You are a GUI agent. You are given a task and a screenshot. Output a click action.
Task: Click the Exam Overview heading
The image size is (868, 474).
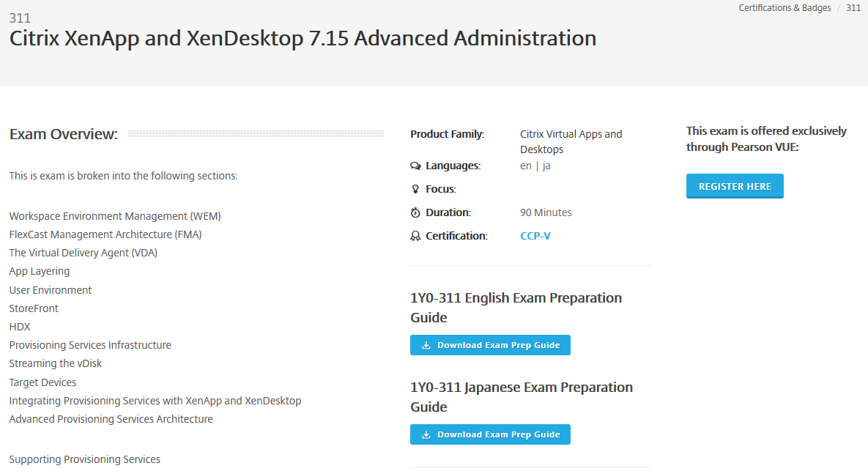click(64, 134)
